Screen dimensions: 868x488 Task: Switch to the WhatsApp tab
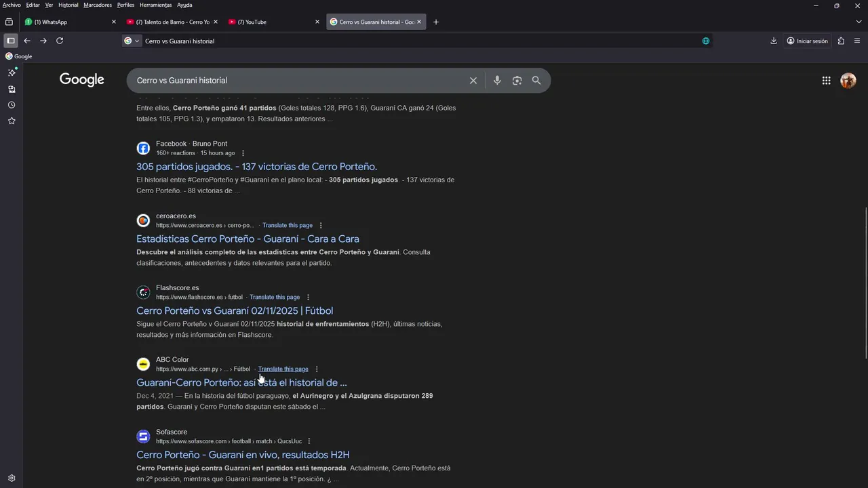[64, 22]
